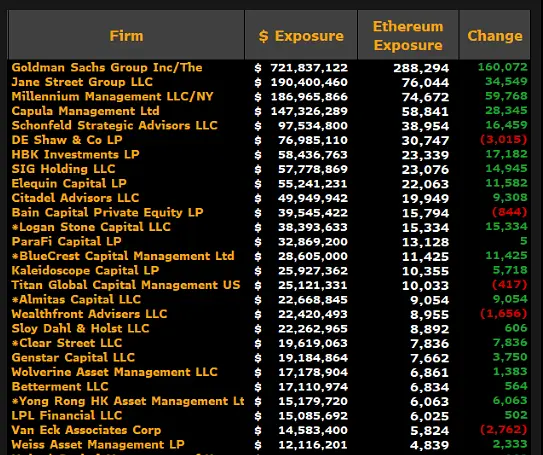The image size is (543, 455).
Task: Click Titan Global Capital Management US
Action: tap(126, 285)
